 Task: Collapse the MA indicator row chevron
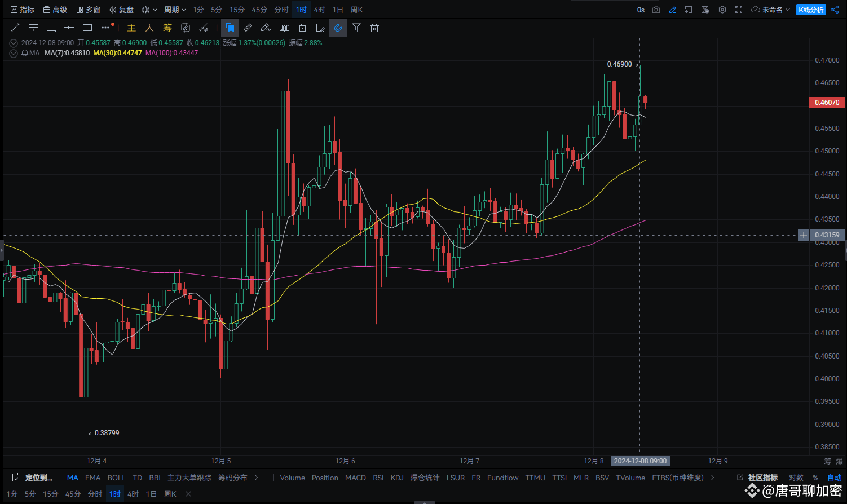coord(14,53)
